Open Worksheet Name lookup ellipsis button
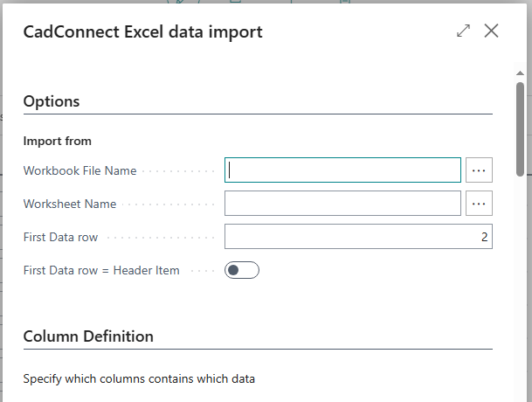This screenshot has width=532, height=402. tap(479, 204)
